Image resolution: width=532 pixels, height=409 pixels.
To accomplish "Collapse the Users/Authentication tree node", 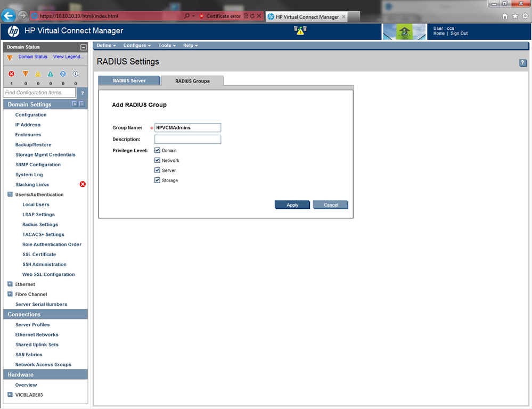I will [10, 194].
